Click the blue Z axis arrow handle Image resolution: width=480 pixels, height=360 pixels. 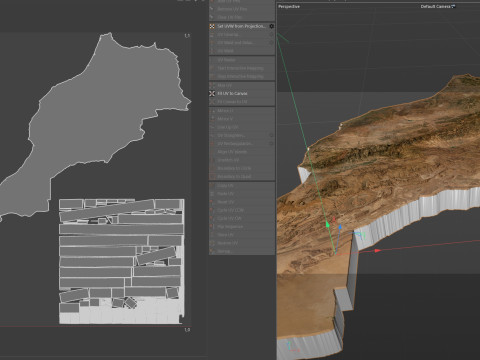340,227
